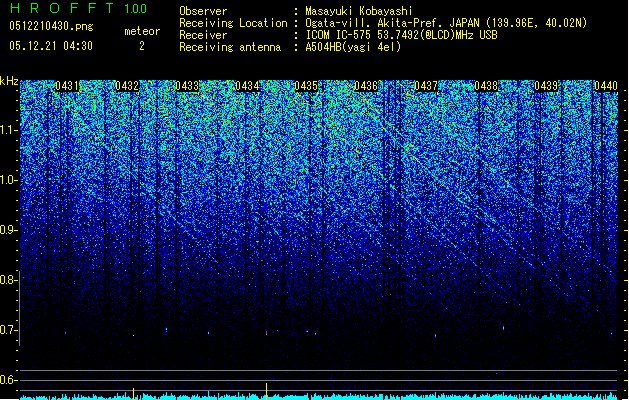Image resolution: width=629 pixels, height=400 pixels.
Task: Click the 'Receiver' field label
Action: (203, 35)
